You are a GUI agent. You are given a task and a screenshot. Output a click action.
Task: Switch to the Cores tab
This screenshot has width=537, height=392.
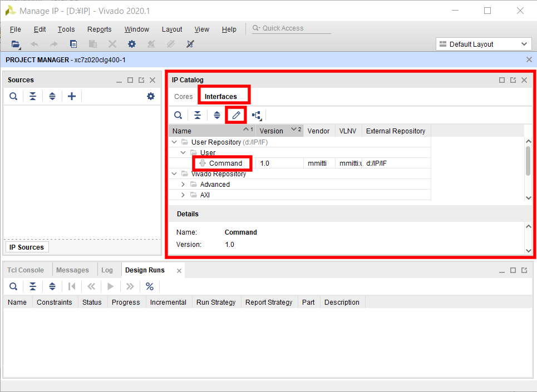[x=184, y=96]
